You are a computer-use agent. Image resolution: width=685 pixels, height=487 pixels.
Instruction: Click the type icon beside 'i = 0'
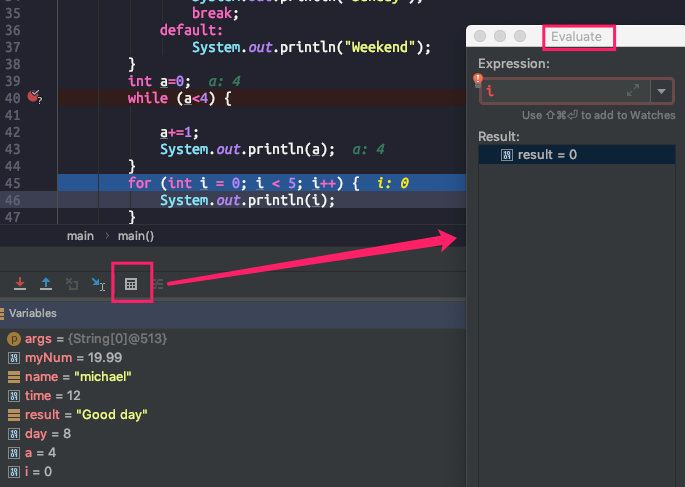pyautogui.click(x=14, y=472)
